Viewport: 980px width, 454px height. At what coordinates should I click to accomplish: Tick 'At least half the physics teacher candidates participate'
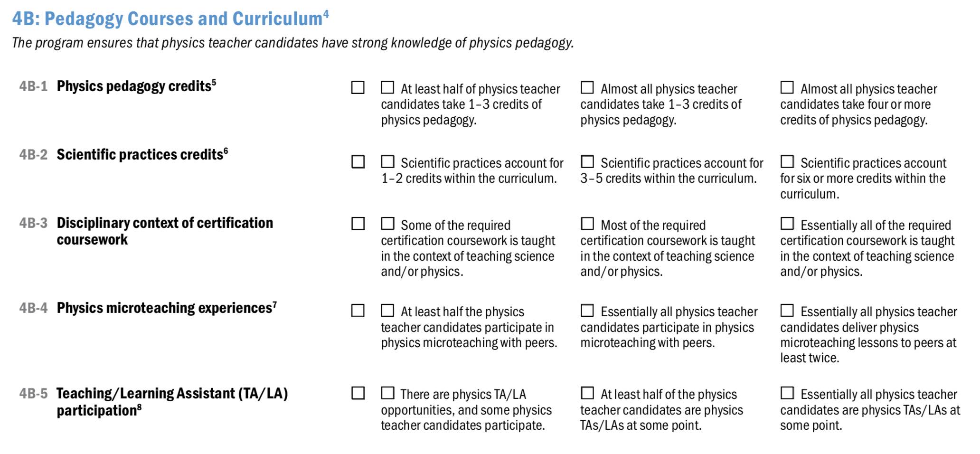(387, 311)
